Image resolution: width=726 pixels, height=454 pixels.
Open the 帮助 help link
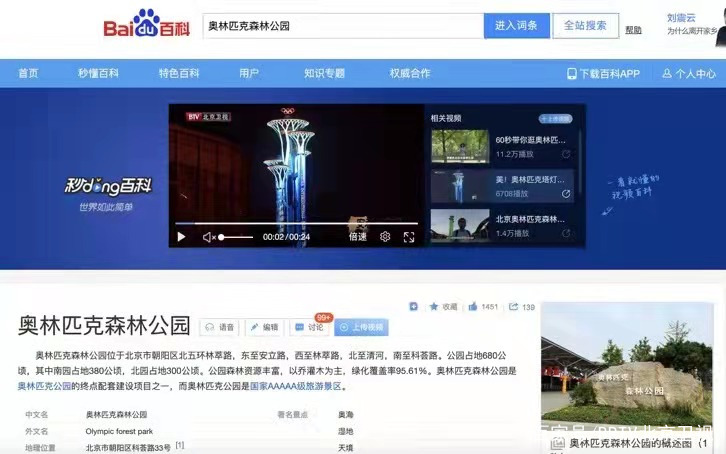[x=633, y=30]
